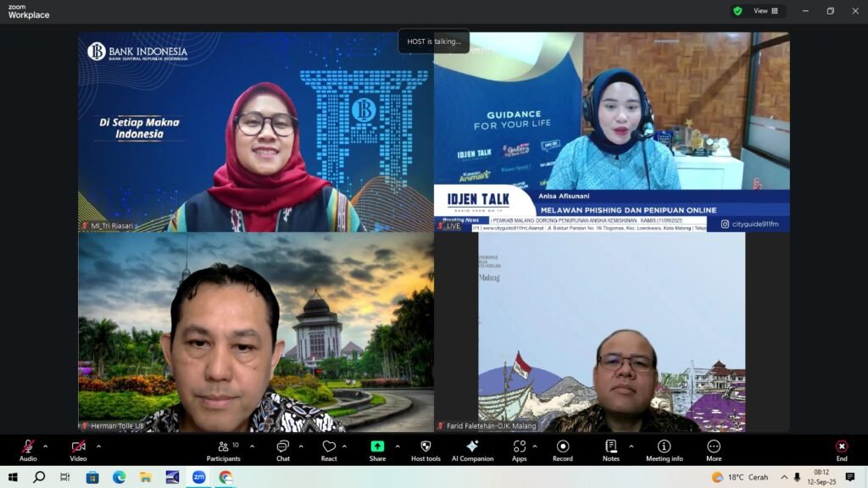Viewport: 868px width, 488px height.
Task: Show hidden system tray icons
Action: pos(784,477)
